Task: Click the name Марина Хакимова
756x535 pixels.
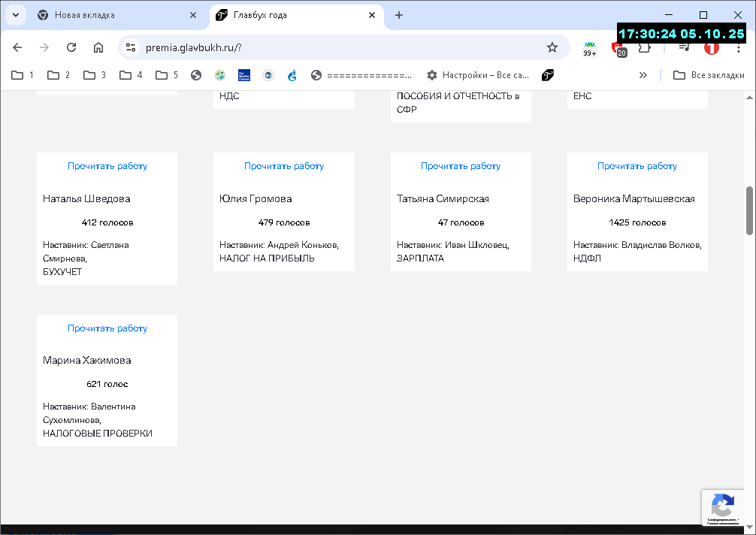Action: [86, 360]
